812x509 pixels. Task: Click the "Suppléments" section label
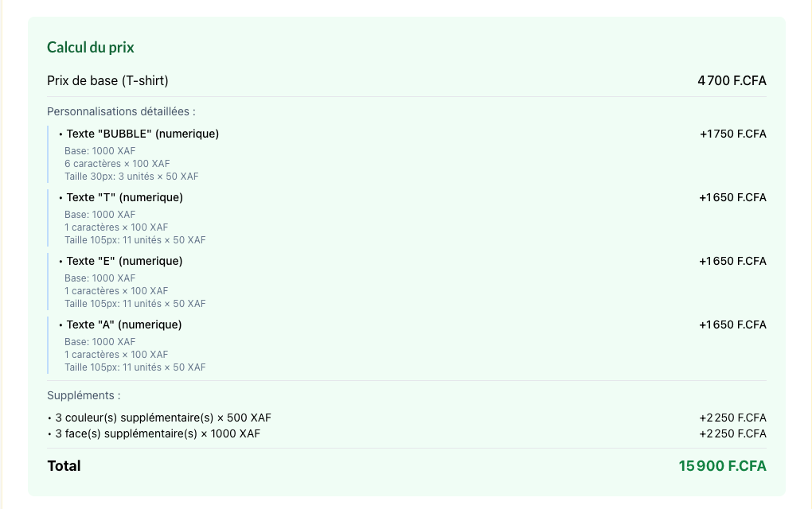[x=84, y=395]
